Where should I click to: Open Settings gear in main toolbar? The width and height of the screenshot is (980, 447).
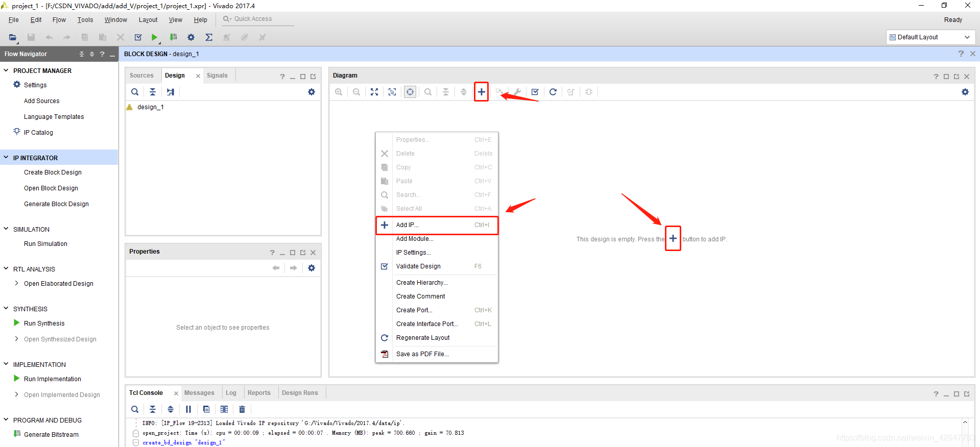(191, 37)
